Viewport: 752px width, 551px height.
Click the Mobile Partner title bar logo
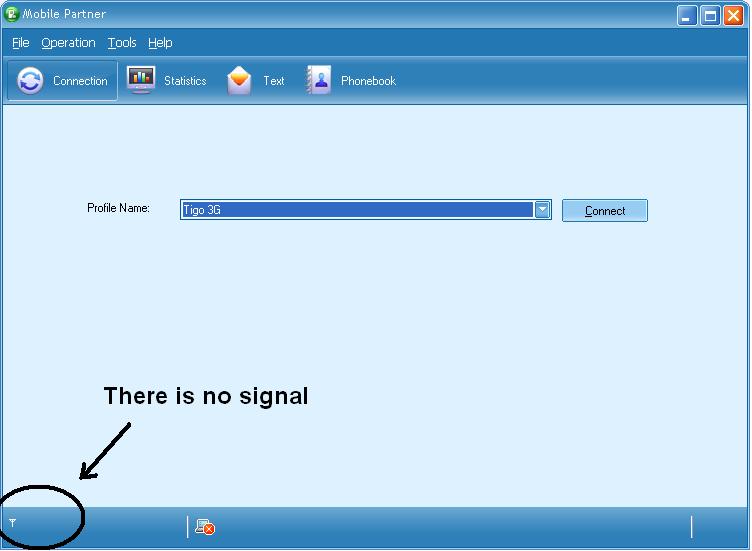click(x=12, y=14)
